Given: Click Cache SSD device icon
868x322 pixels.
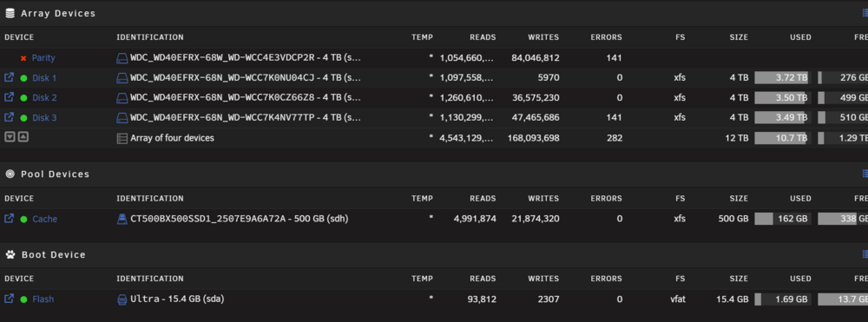Looking at the screenshot, I should click(122, 219).
